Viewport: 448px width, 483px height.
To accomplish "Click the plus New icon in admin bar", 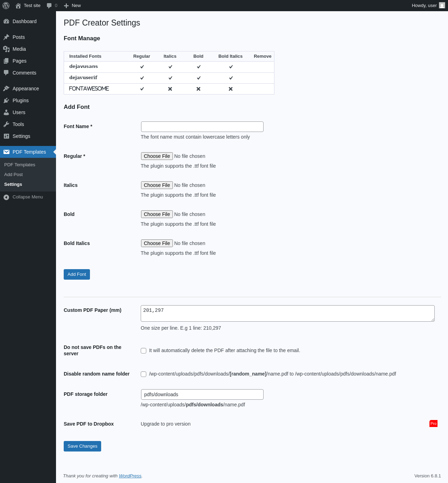I will (66, 6).
